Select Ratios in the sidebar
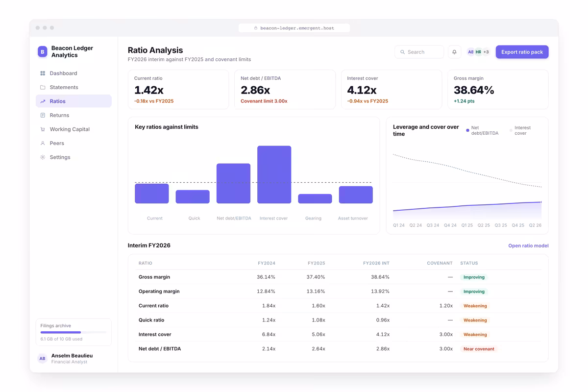The height and width of the screenshot is (392, 588). coord(73,101)
